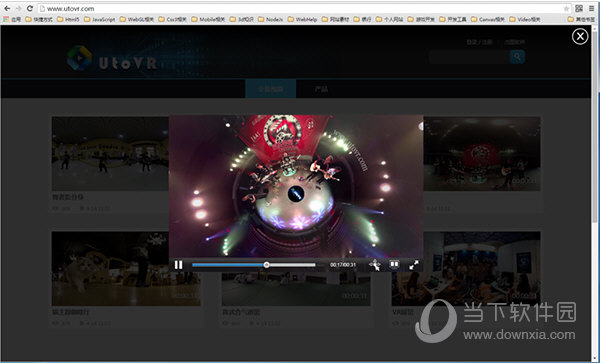This screenshot has height=364, width=600.
Task: Reload the page with refresh icon
Action: coord(29,8)
